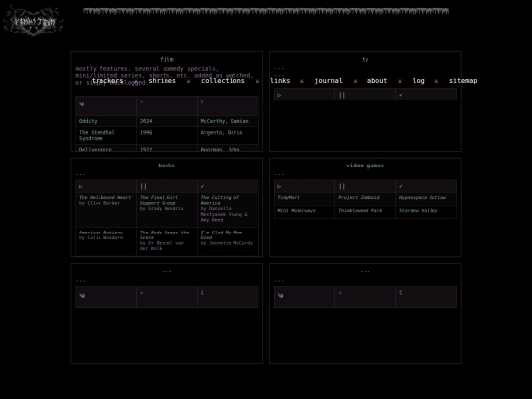Select the Oddity film row title
The image size is (532, 399).
tap(88, 121)
